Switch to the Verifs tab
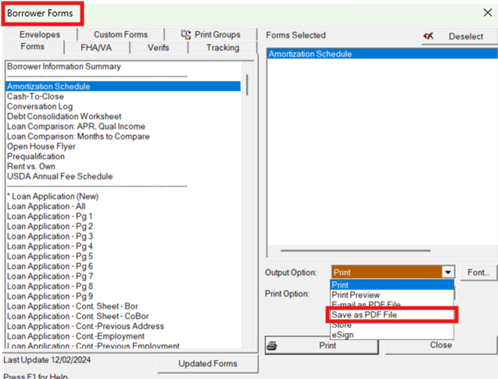 pyautogui.click(x=158, y=48)
